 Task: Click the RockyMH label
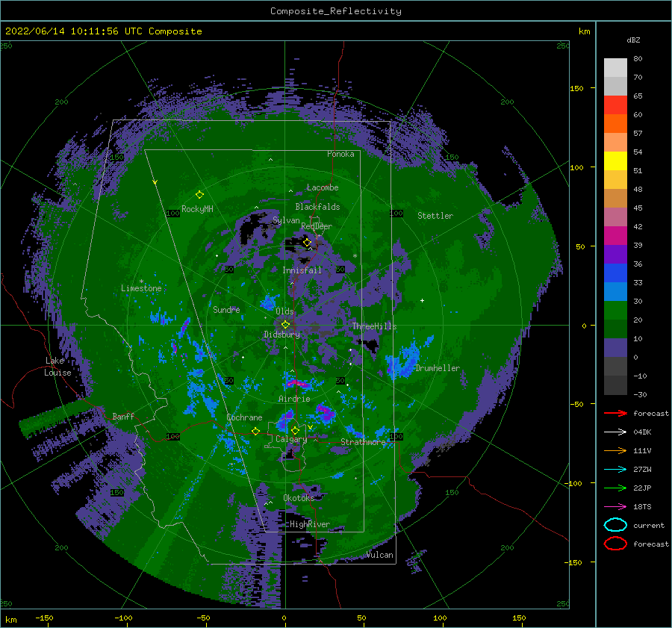coord(197,209)
